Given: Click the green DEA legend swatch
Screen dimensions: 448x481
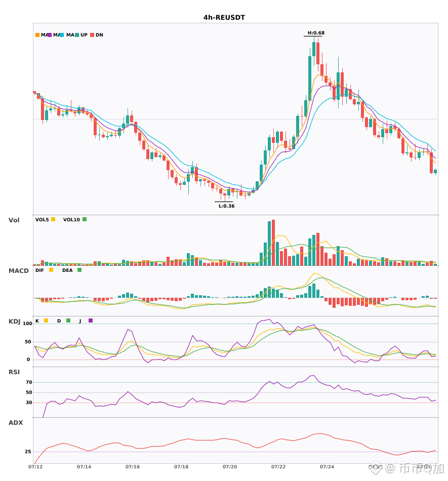Looking at the screenshot, I should [79, 270].
